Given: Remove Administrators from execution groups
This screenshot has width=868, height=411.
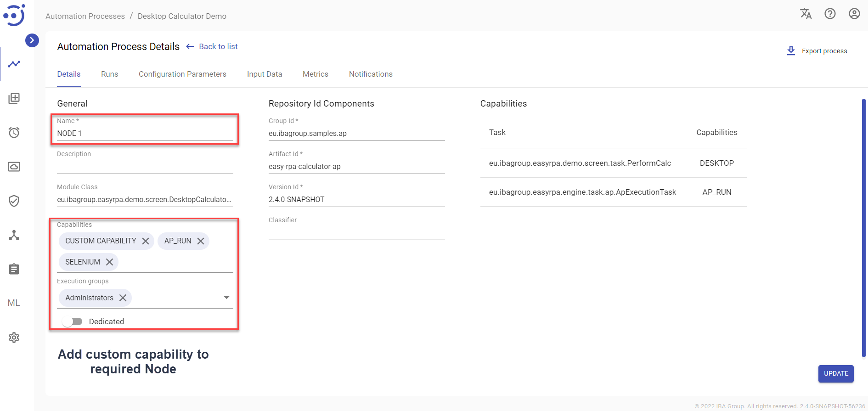Looking at the screenshot, I should coord(123,298).
